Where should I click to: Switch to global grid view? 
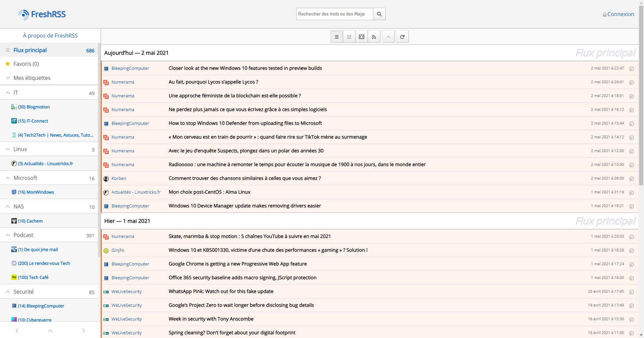349,37
